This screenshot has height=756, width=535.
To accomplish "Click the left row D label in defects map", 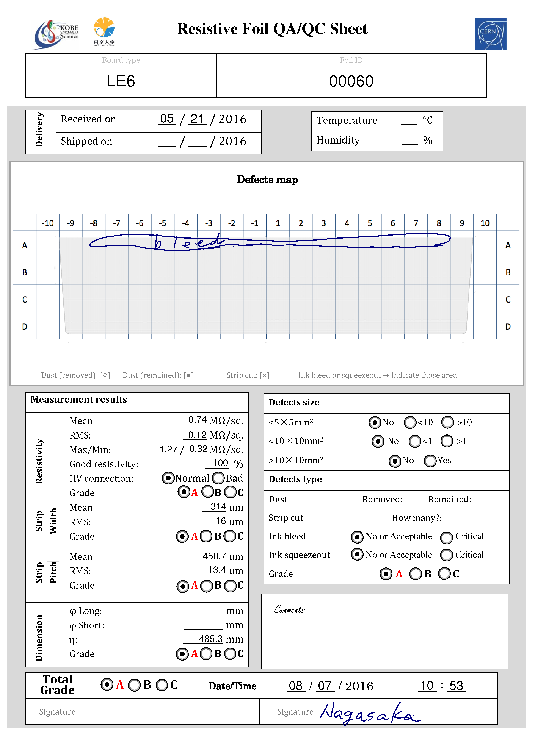I will pyautogui.click(x=25, y=326).
